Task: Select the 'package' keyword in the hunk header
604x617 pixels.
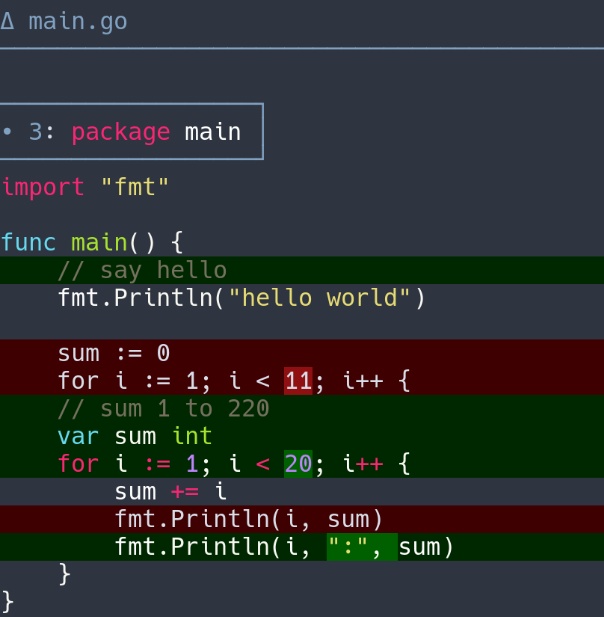Action: click(121, 132)
